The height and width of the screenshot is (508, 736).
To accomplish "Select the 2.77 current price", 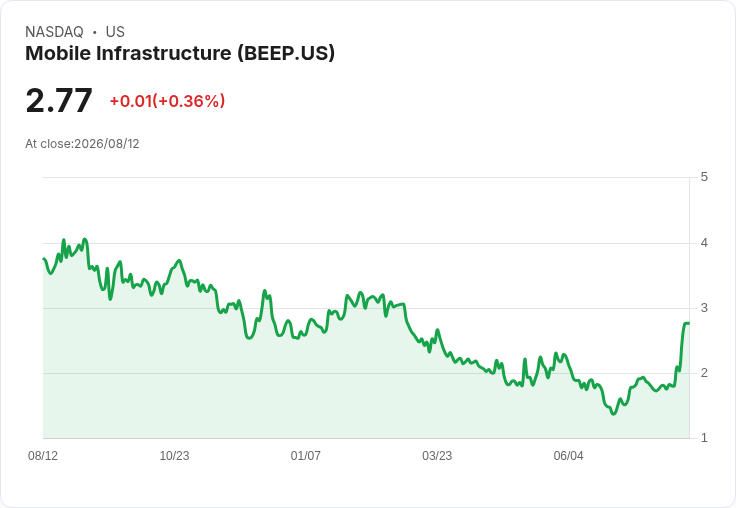I will [x=59, y=100].
